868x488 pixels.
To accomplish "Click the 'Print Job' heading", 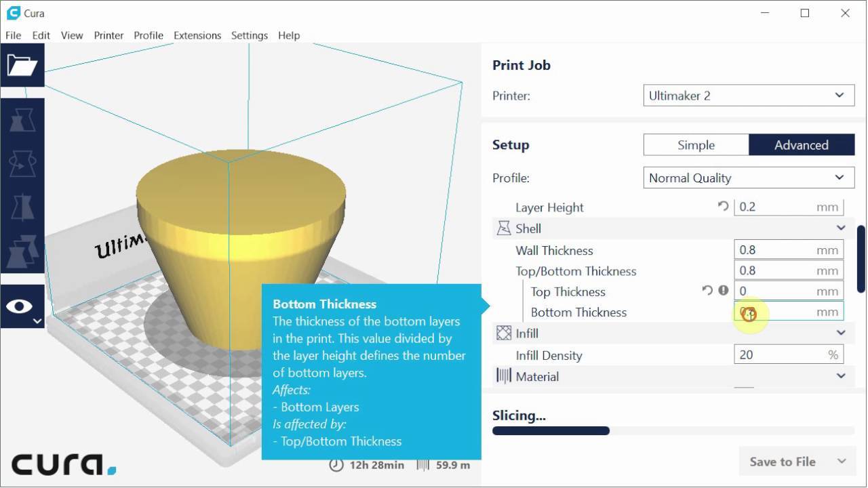I will tap(521, 66).
